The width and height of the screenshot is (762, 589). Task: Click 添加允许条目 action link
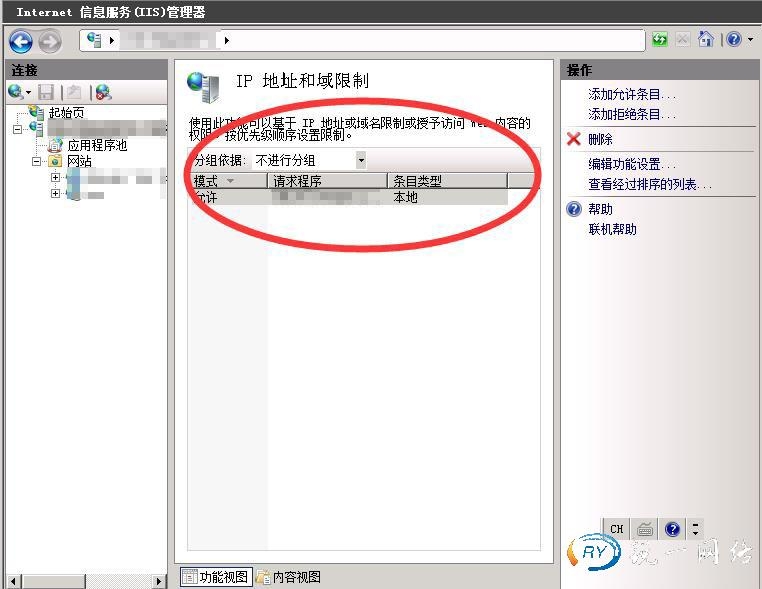(632, 94)
